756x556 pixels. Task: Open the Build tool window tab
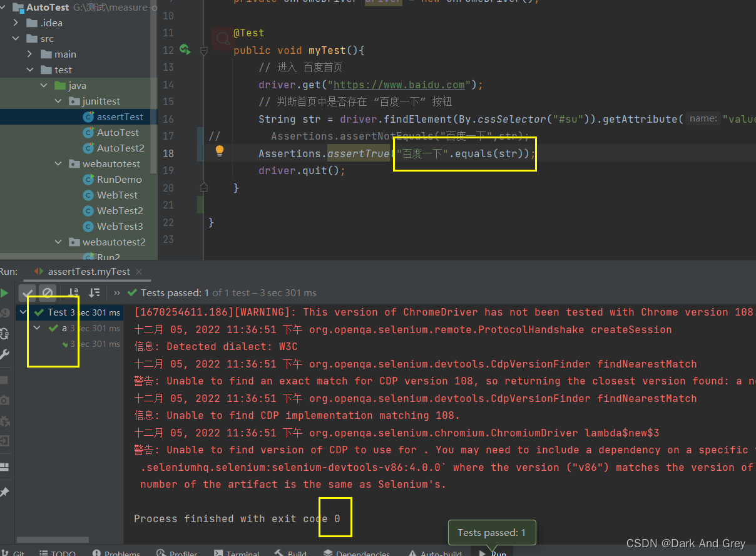point(291,553)
